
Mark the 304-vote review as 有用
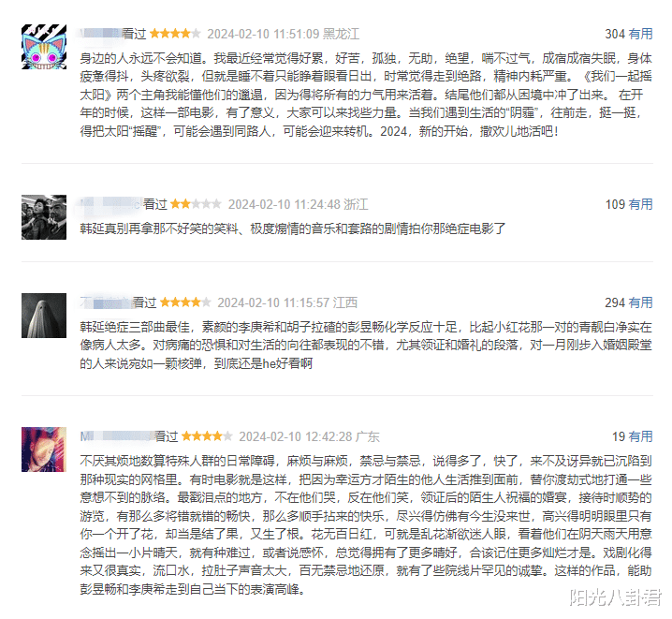(x=641, y=34)
